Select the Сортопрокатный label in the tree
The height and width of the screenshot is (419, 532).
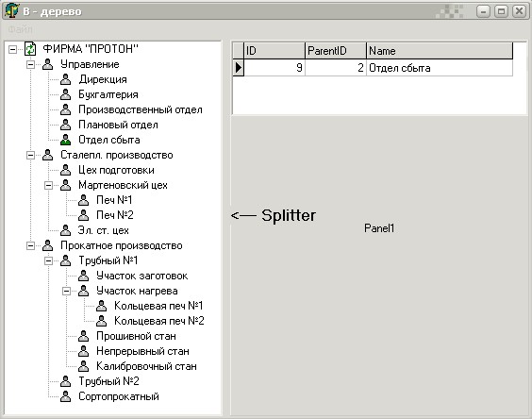[119, 396]
